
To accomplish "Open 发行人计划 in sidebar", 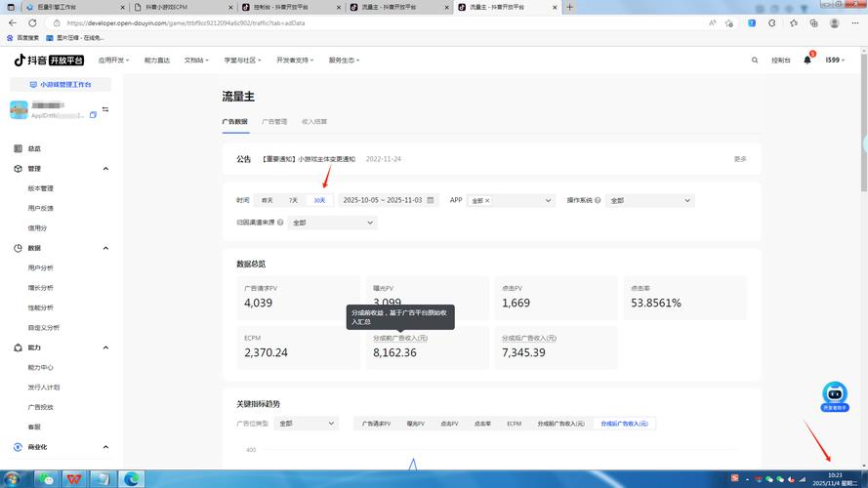I will tap(44, 387).
